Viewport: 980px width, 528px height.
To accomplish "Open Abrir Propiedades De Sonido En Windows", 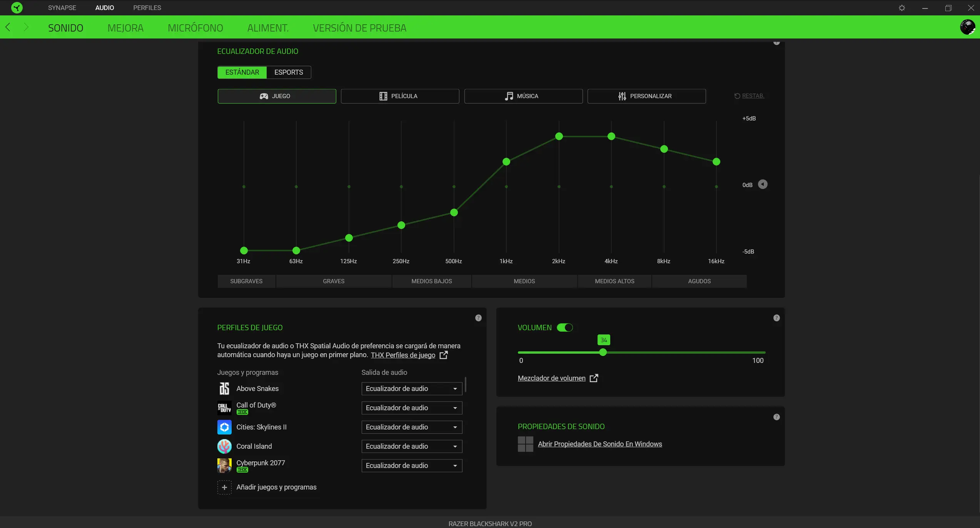I will click(x=600, y=444).
